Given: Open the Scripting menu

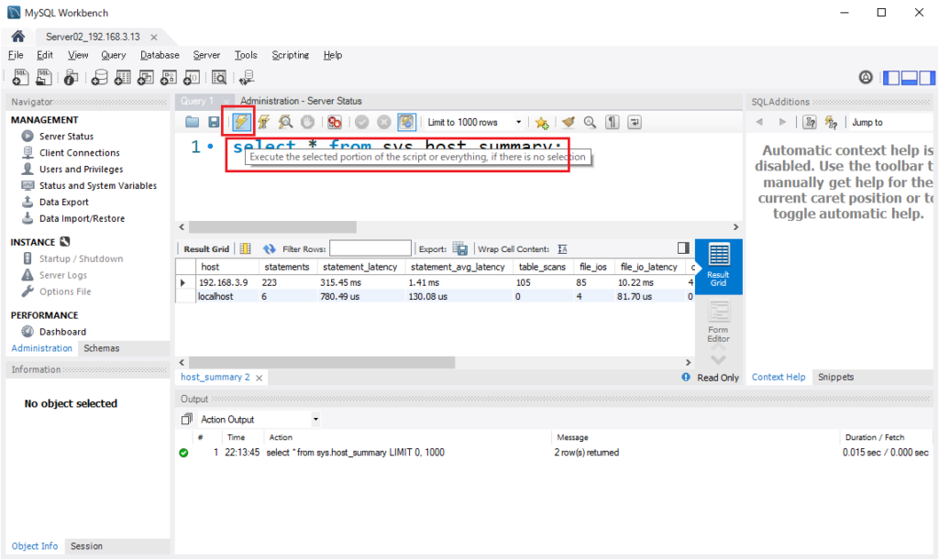Looking at the screenshot, I should (291, 55).
